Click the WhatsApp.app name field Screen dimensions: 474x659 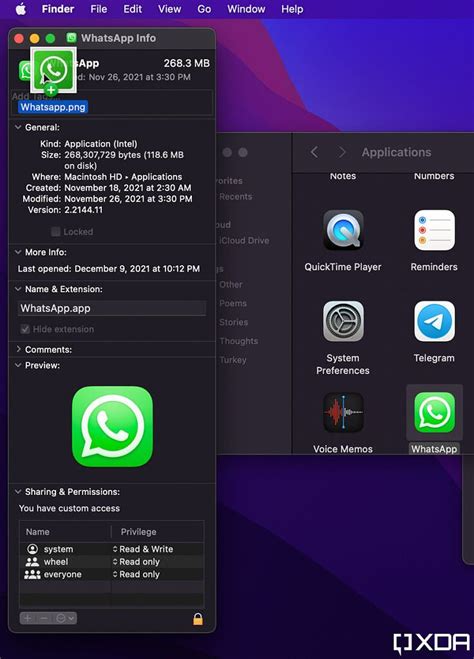[x=112, y=308]
